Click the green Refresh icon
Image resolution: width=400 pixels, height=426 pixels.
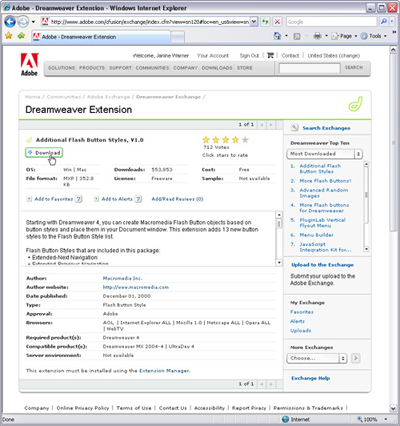(265, 22)
